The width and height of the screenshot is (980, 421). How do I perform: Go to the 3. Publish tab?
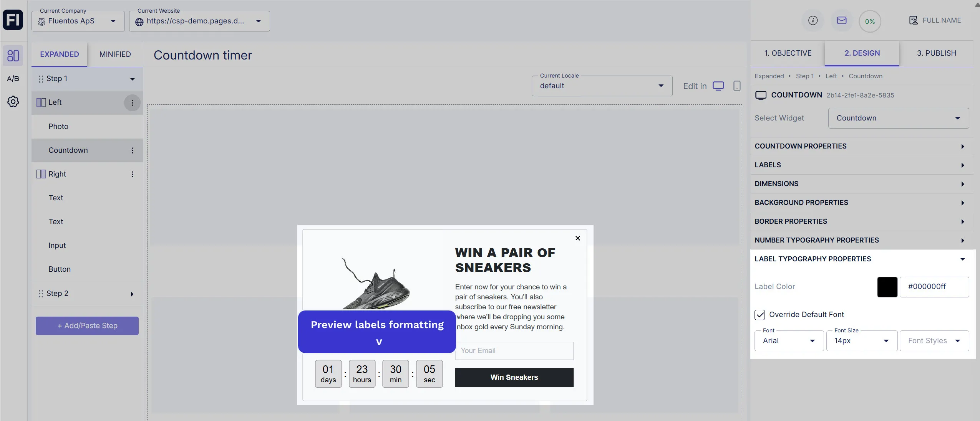pos(936,53)
